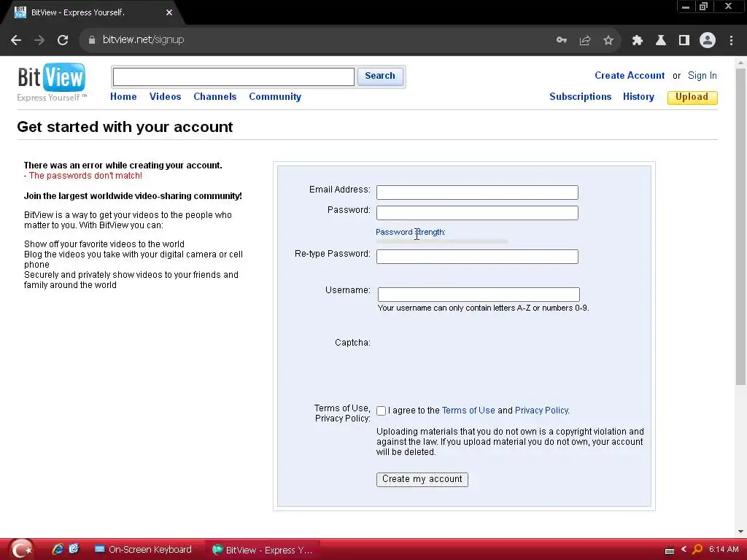Click the 6:14 AM clock
The image size is (747, 560).
[x=724, y=550]
